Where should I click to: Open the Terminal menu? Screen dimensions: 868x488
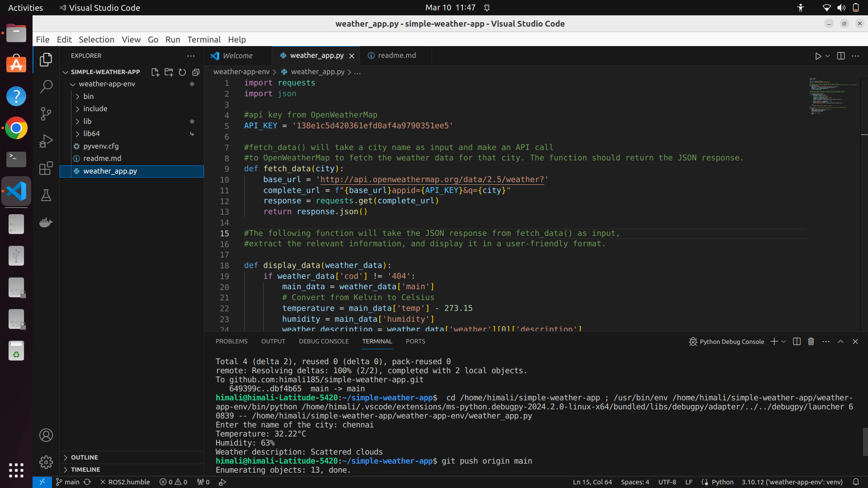coord(204,39)
